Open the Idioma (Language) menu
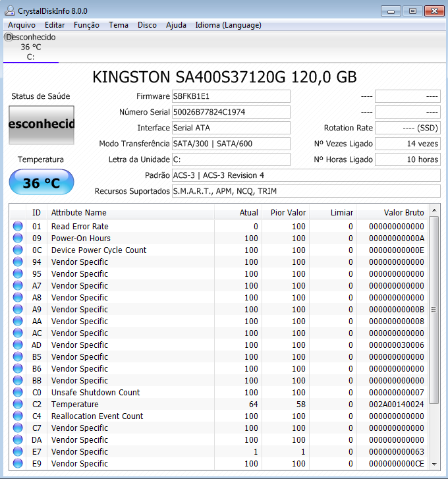448x479 pixels. 229,25
